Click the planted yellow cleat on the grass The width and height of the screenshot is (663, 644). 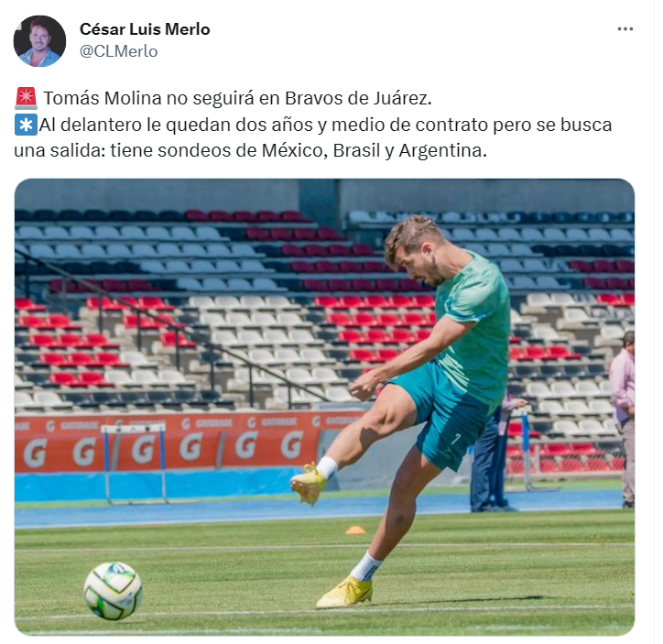(x=344, y=592)
